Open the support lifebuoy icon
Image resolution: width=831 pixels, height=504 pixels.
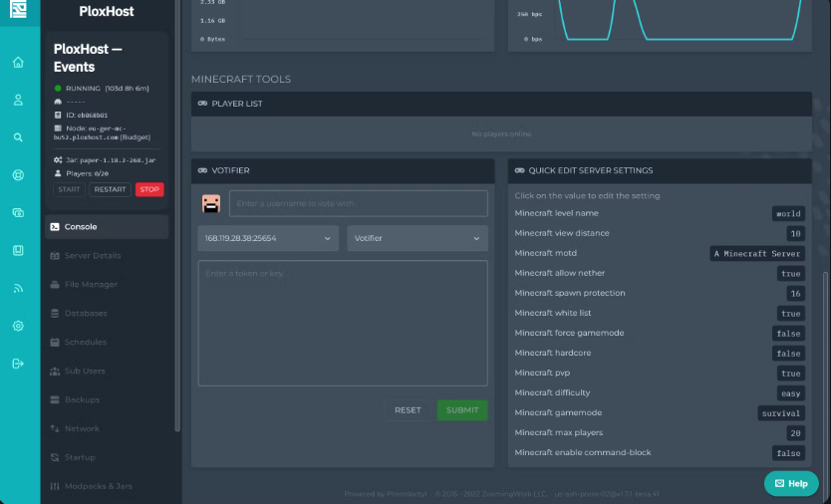click(18, 175)
